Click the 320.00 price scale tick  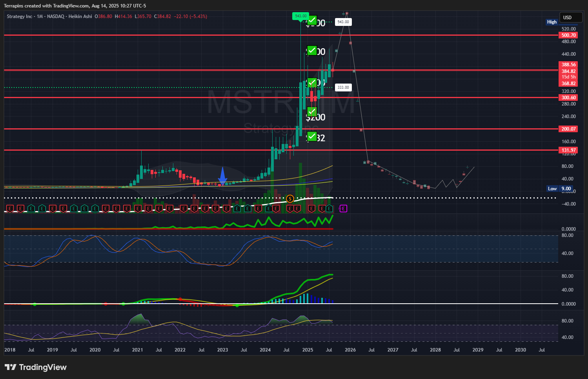click(568, 91)
